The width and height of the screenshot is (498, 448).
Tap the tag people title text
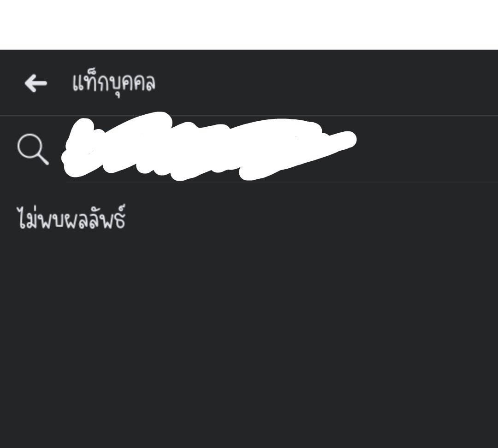(114, 83)
